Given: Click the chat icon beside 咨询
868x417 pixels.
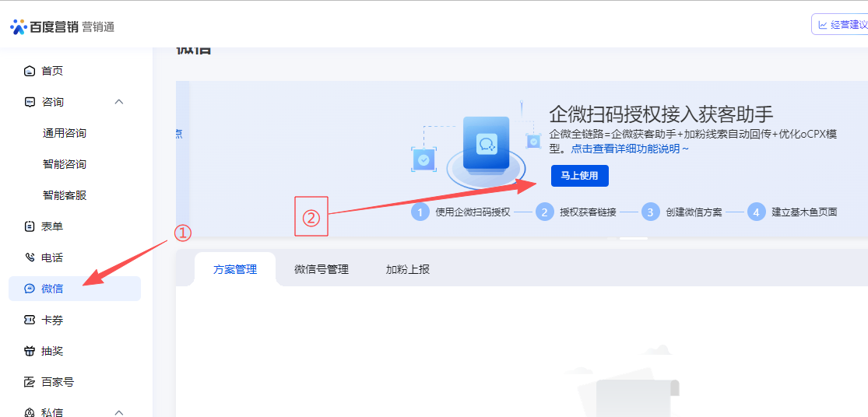Looking at the screenshot, I should click(30, 103).
